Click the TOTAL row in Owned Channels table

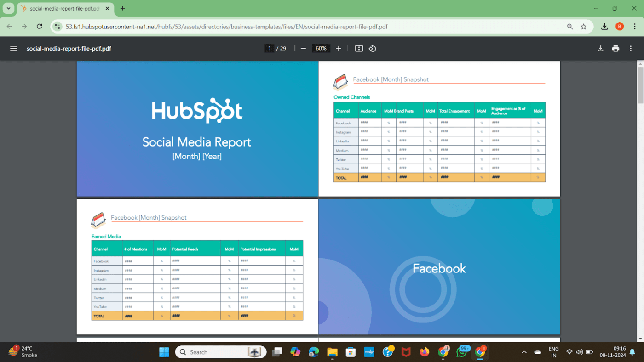point(439,177)
